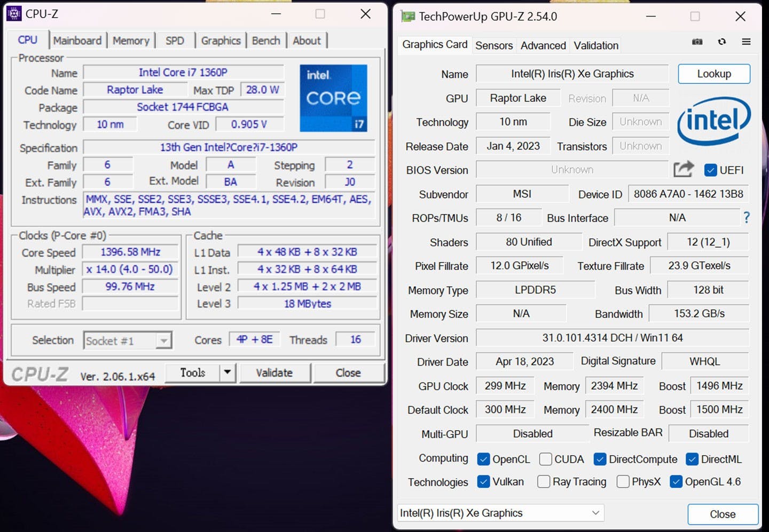Toggle the OpenCL checkbox
The image size is (769, 532).
coord(483,459)
